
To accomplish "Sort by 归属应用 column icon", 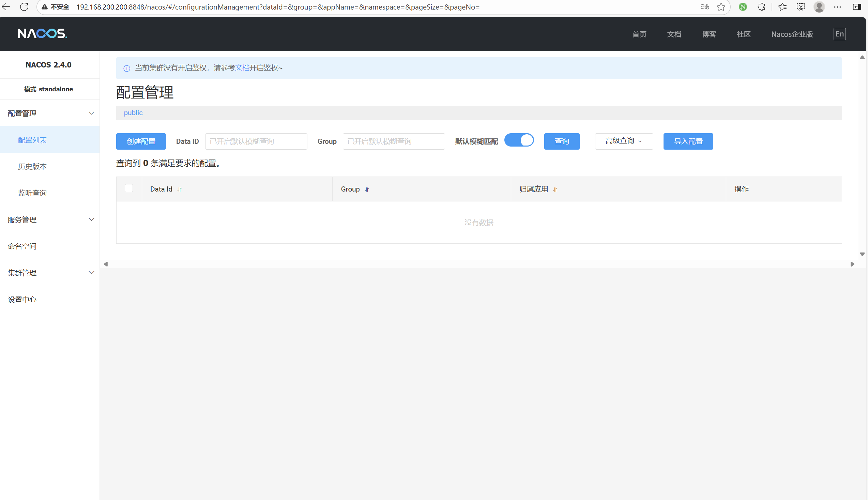I will click(x=555, y=190).
